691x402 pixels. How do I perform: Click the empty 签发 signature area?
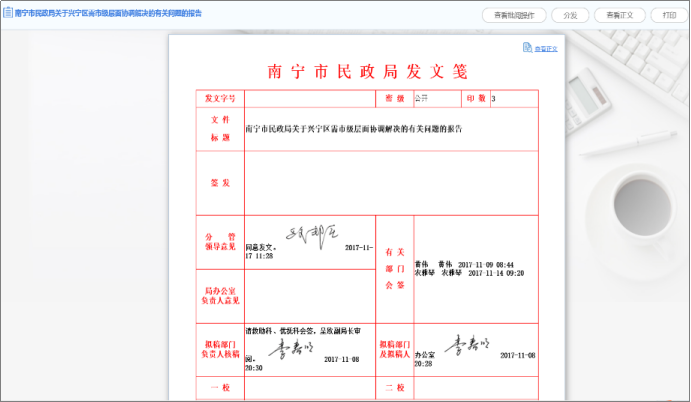[390, 183]
